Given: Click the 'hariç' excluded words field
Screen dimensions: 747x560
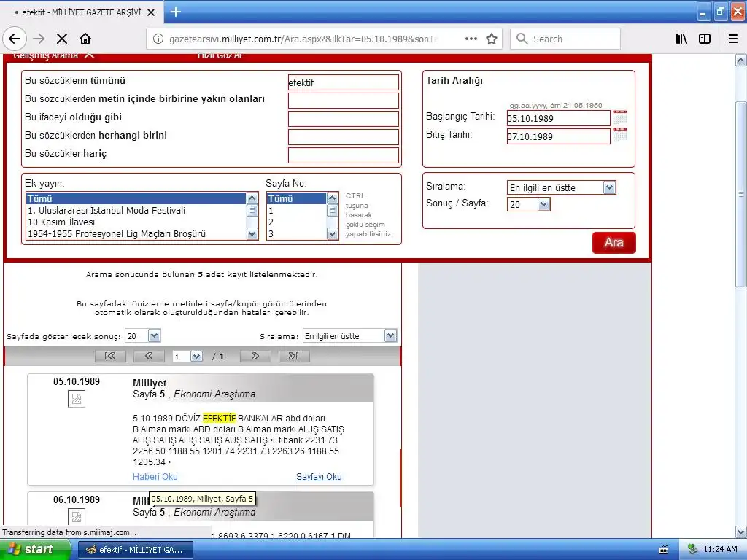Looking at the screenshot, I should tap(344, 155).
